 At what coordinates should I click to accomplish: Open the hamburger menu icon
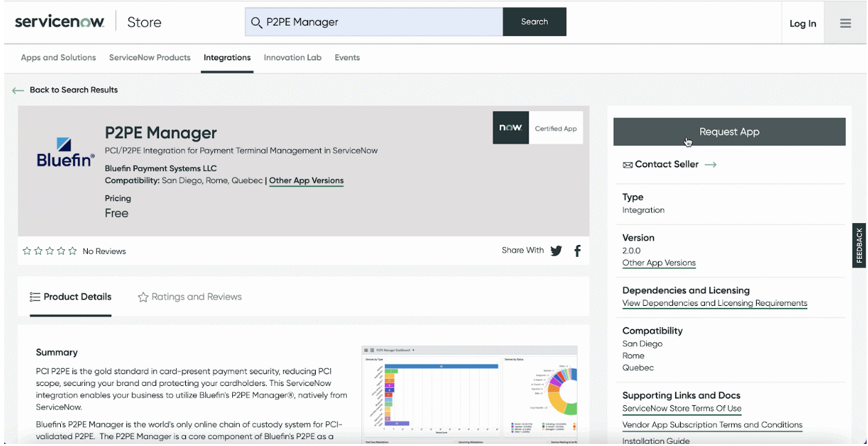tap(845, 23)
